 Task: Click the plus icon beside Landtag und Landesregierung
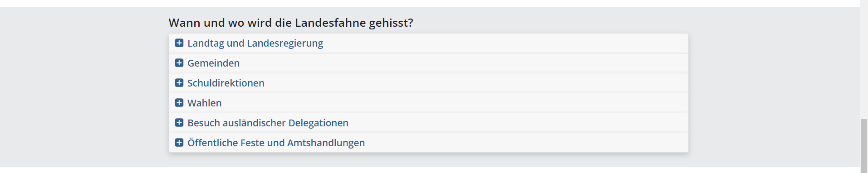(x=179, y=43)
